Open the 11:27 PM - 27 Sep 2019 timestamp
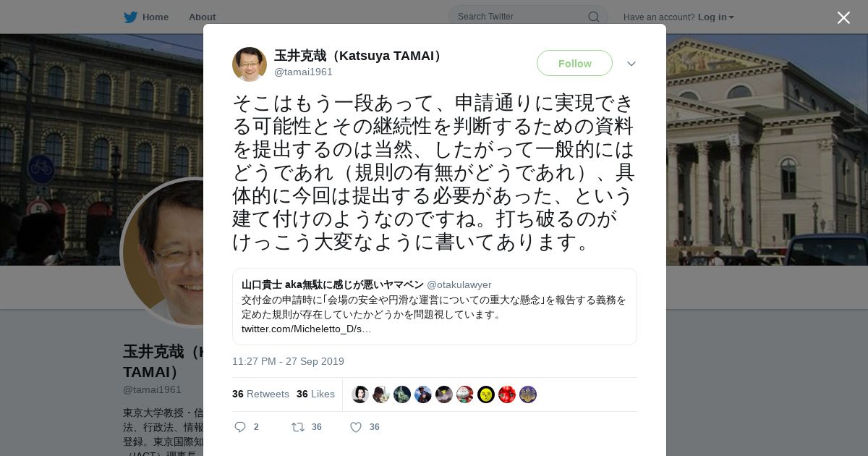Screen dimensions: 868x456 (288, 361)
